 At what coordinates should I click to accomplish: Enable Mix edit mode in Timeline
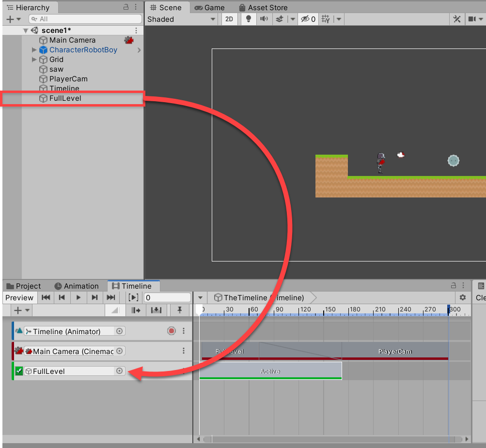pos(115,310)
